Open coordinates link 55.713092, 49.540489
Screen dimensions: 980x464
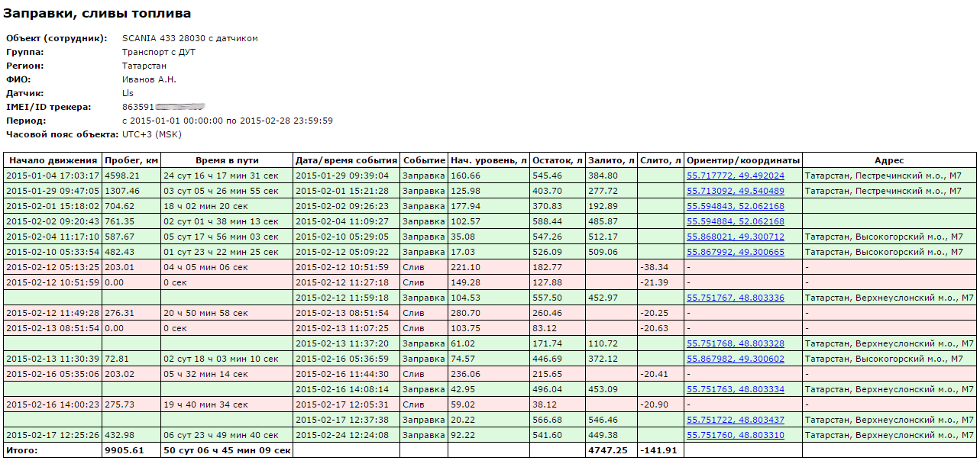click(735, 191)
